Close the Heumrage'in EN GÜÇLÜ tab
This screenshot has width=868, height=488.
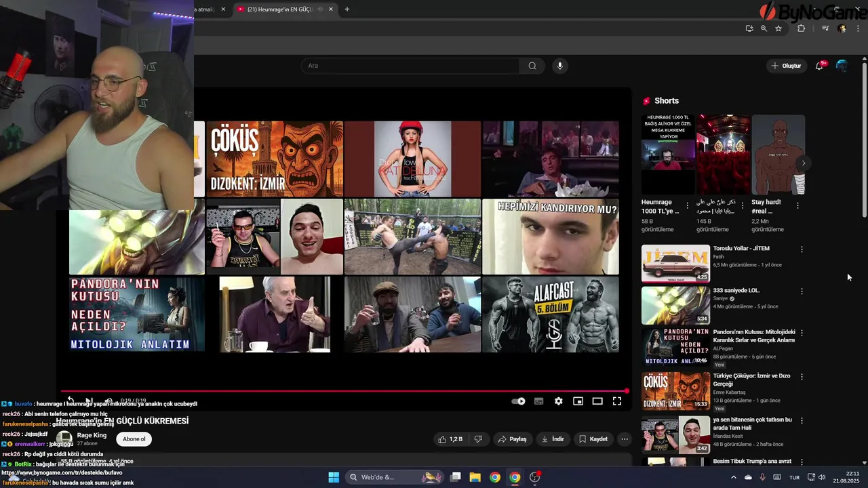(331, 9)
